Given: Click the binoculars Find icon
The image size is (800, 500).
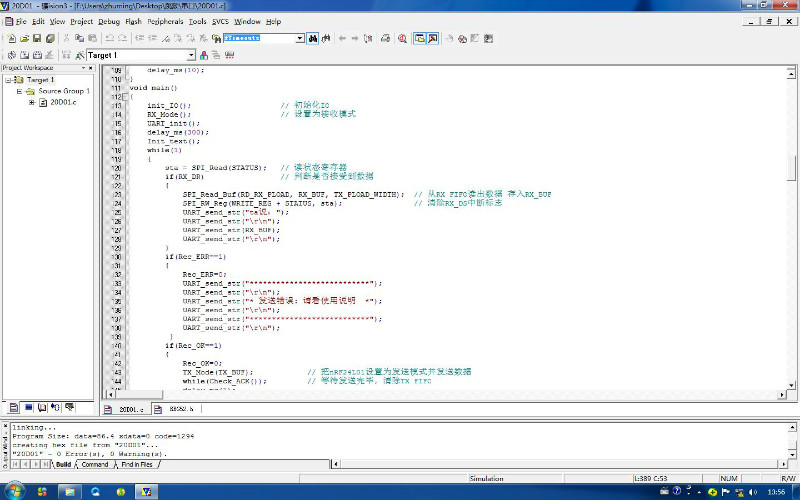Looking at the screenshot, I should click(x=313, y=38).
